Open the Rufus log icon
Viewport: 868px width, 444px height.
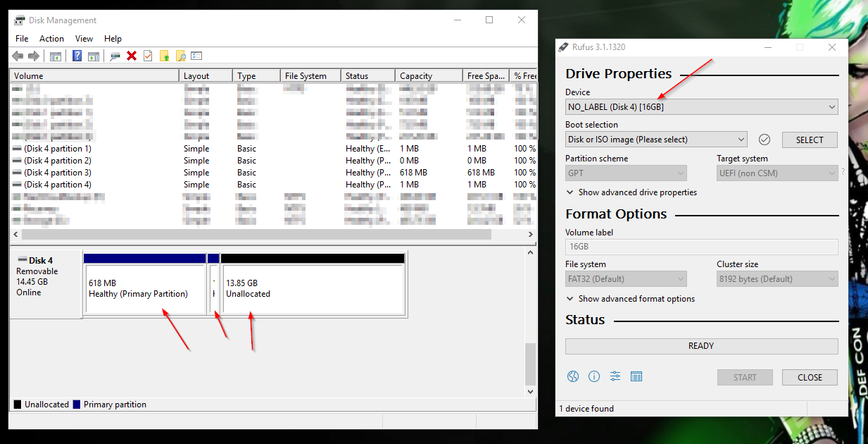(636, 376)
